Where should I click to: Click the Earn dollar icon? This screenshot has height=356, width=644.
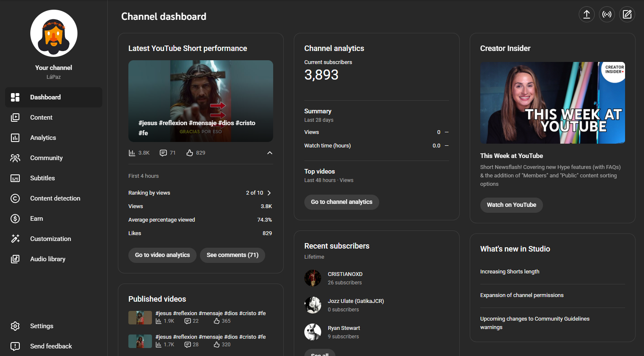tap(15, 219)
